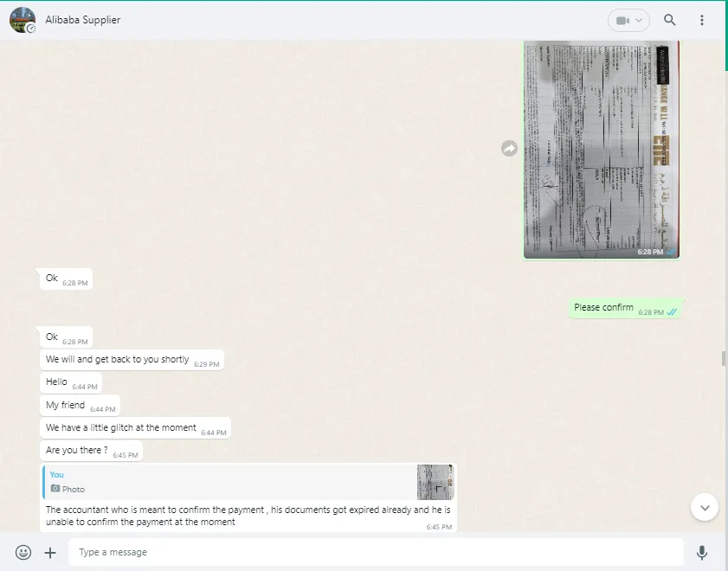Viewport: 728px width, 571px height.
Task: Click the quoted photo reply preview
Action: pyautogui.click(x=248, y=483)
